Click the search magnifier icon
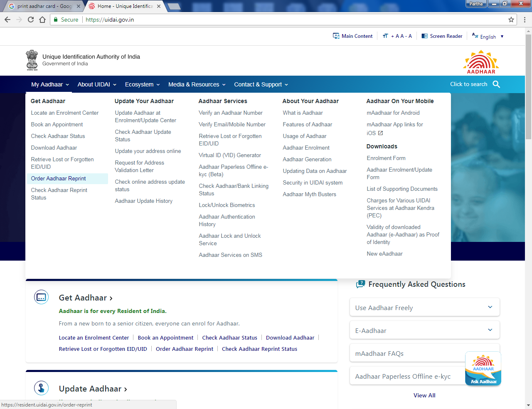Viewport: 532px width, 409px height. tap(496, 84)
